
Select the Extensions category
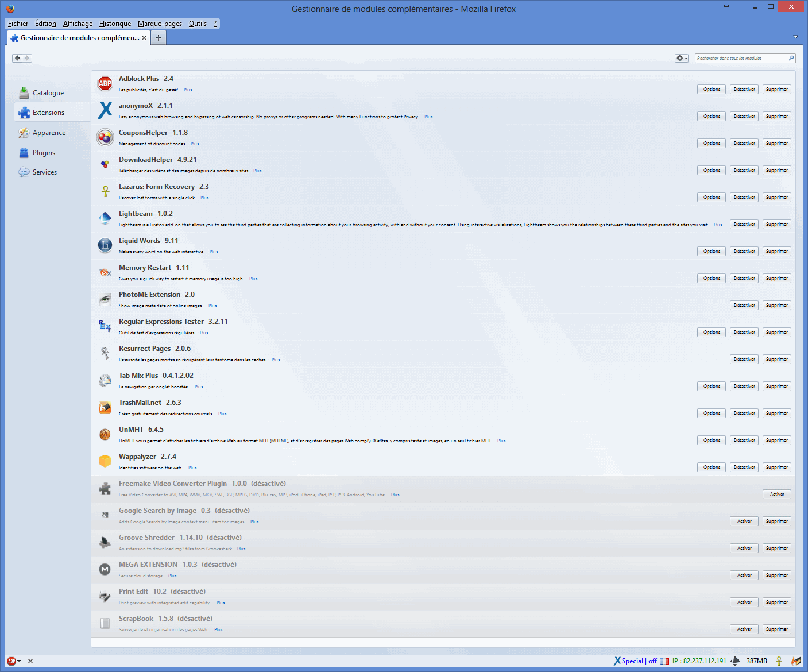tap(52, 113)
